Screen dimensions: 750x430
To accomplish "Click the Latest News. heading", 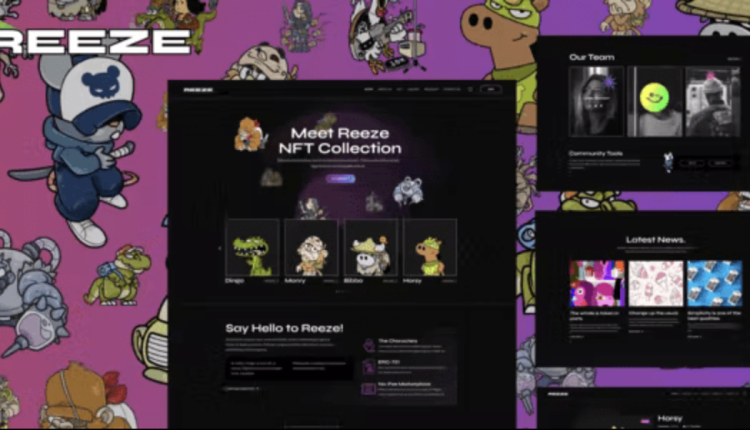I will pyautogui.click(x=655, y=240).
